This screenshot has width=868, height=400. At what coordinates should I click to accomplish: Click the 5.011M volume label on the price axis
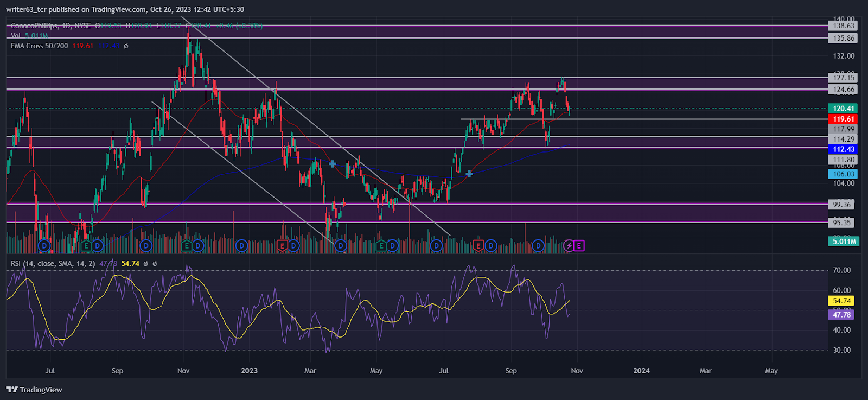point(844,241)
